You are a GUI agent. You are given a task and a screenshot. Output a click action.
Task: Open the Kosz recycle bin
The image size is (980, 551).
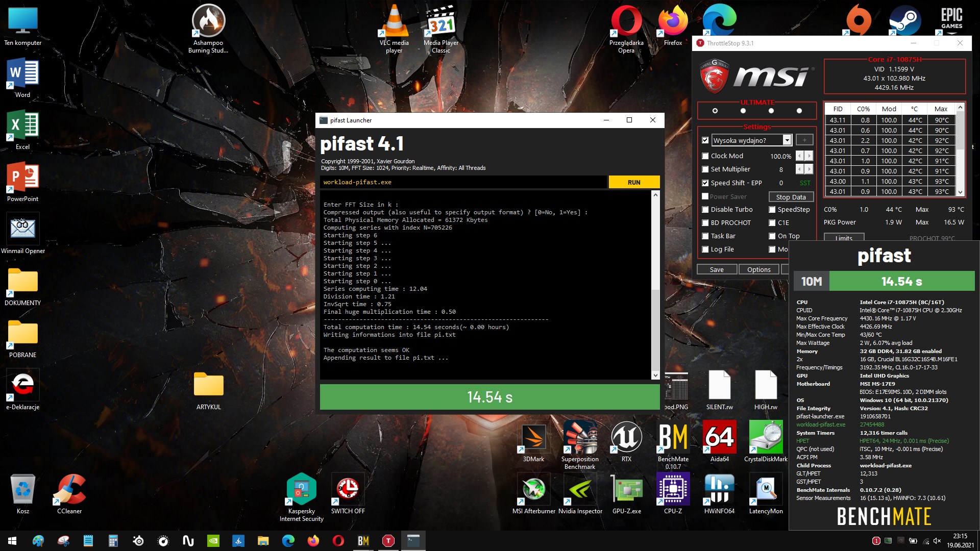[x=23, y=493]
